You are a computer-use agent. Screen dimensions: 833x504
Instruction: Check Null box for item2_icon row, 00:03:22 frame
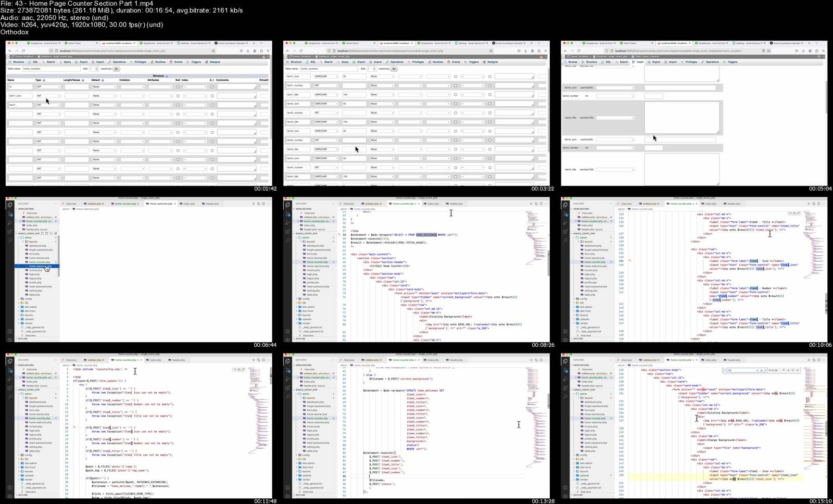455,104
